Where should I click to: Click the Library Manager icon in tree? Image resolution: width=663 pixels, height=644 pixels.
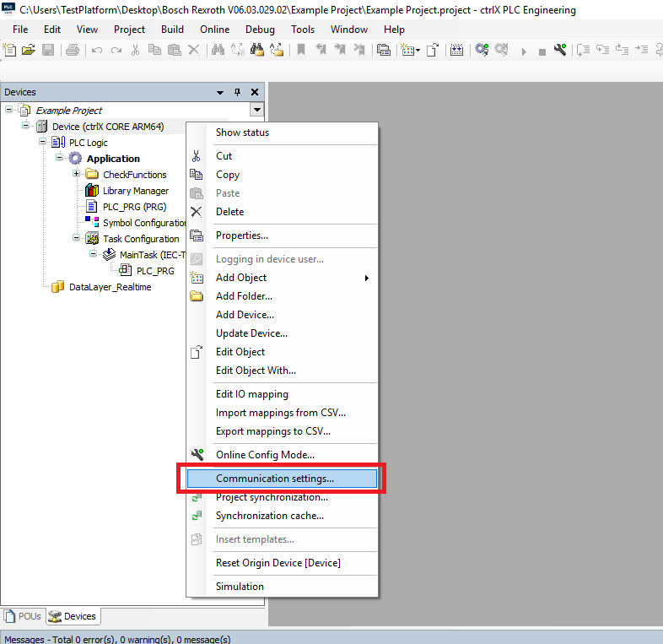coord(93,191)
